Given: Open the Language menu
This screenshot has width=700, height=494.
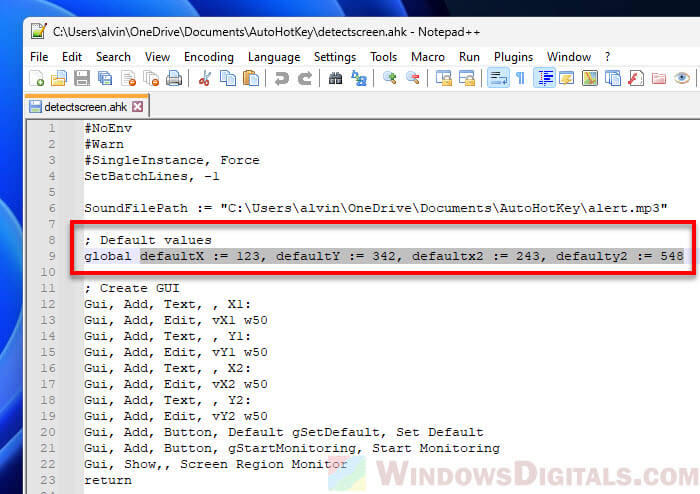Looking at the screenshot, I should tap(274, 57).
